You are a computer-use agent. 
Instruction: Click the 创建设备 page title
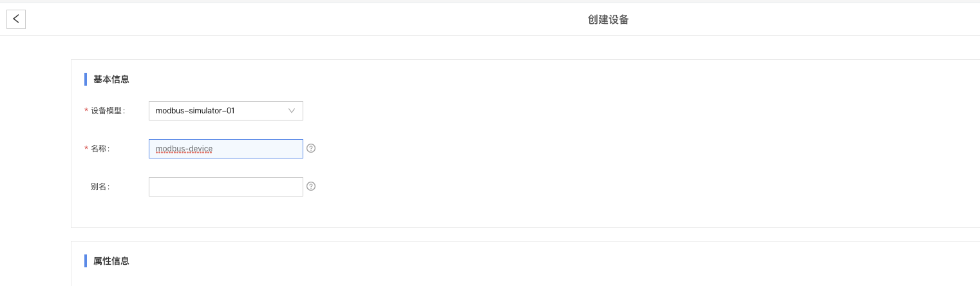click(608, 19)
